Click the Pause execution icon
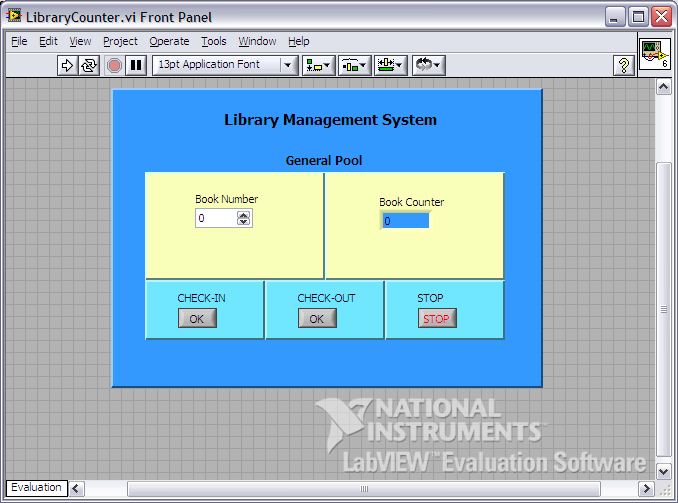The height and width of the screenshot is (503, 678). point(136,65)
